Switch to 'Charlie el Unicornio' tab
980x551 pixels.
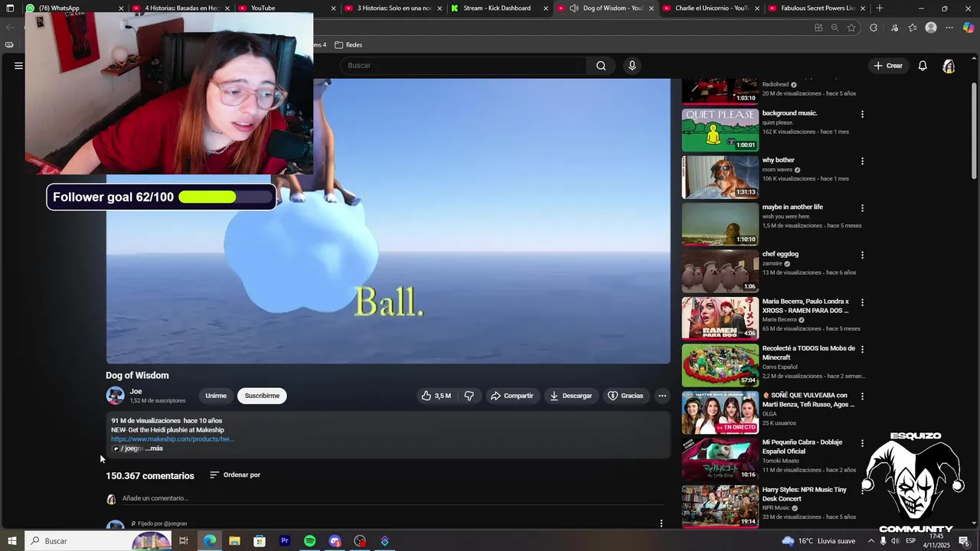coord(712,8)
